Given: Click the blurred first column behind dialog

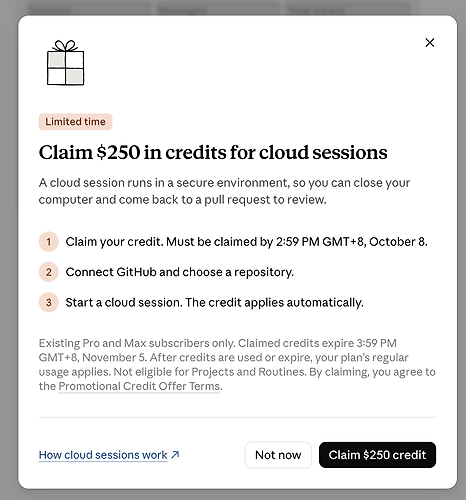Looking at the screenshot, I should (x=89, y=8).
